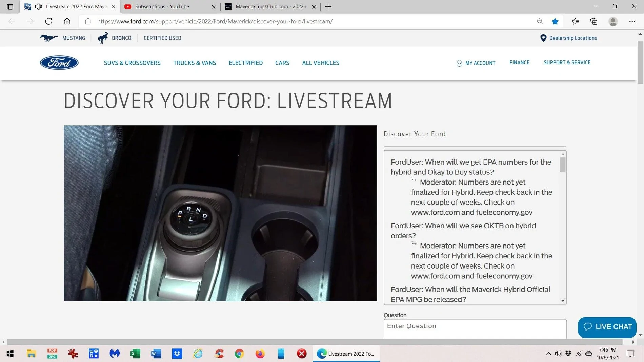Open the Mustang pony icon link
The image size is (644, 362).
pos(49,38)
